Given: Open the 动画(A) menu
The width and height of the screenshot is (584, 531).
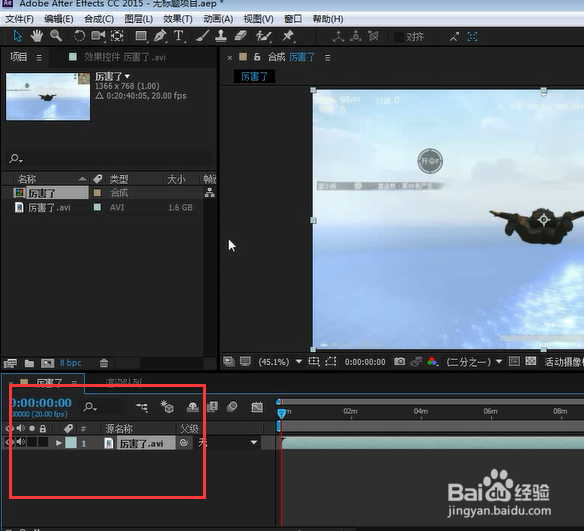Looking at the screenshot, I should coord(218,19).
